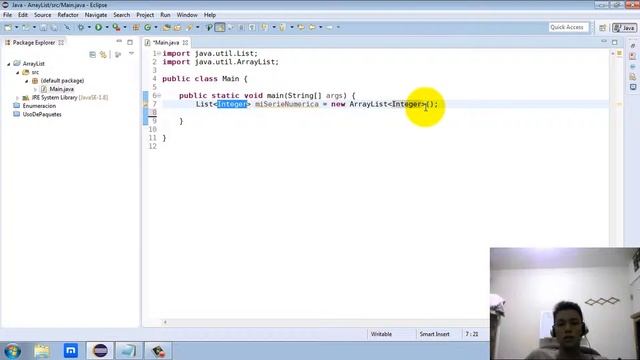Go to Last Edit Location icon
Screen dimensions: 640x360
tap(301, 27)
